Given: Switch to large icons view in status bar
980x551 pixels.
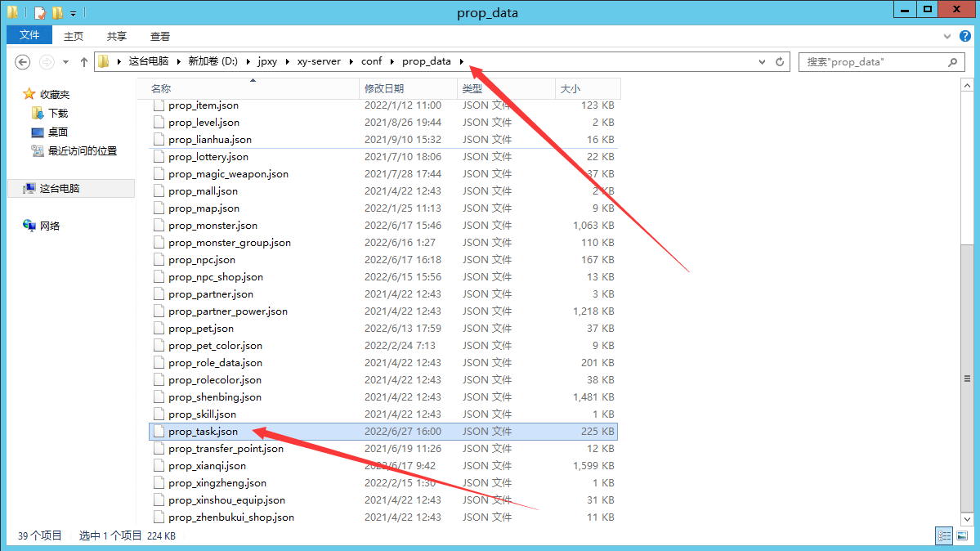Looking at the screenshot, I should click(x=963, y=536).
